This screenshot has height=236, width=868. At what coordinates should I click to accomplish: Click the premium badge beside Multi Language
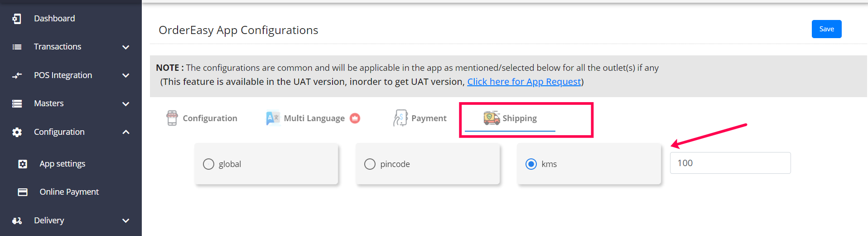click(355, 118)
